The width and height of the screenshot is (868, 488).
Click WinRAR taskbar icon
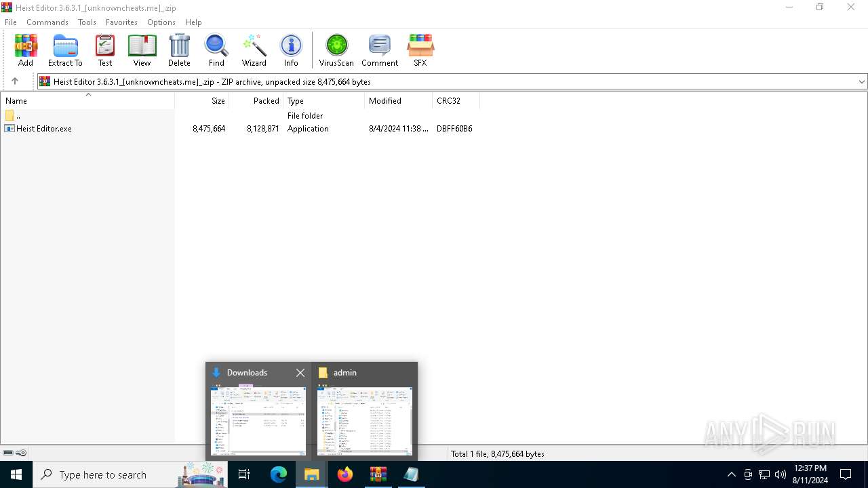tap(378, 474)
